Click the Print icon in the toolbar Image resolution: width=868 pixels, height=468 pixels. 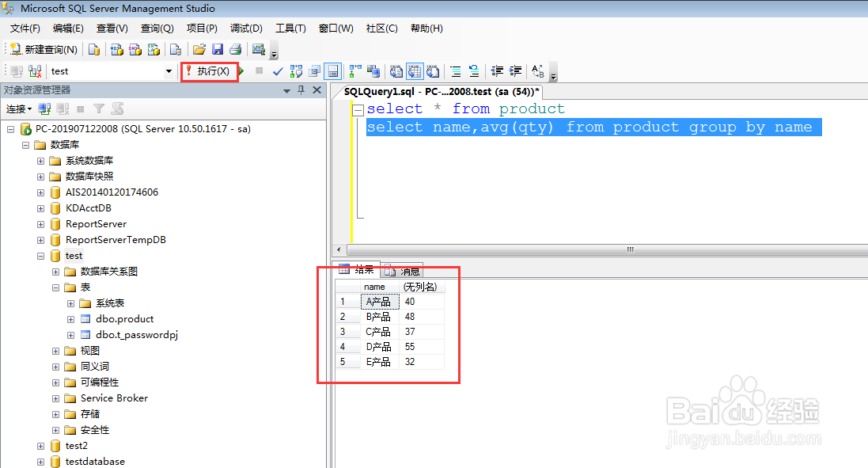click(236, 49)
